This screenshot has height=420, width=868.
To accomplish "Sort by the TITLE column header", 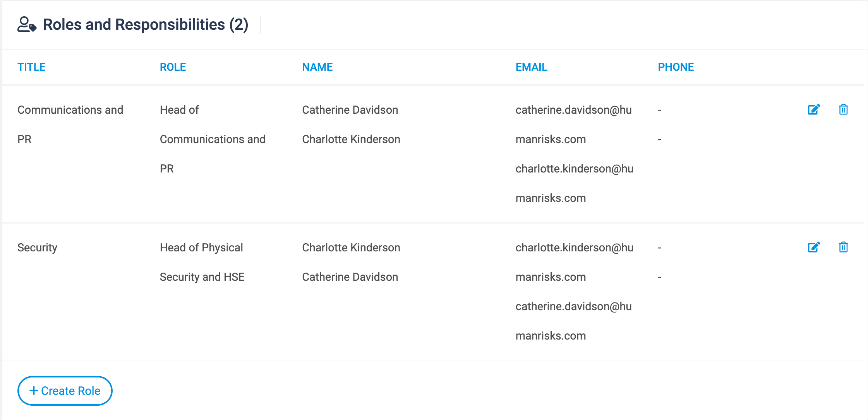I will (x=32, y=67).
